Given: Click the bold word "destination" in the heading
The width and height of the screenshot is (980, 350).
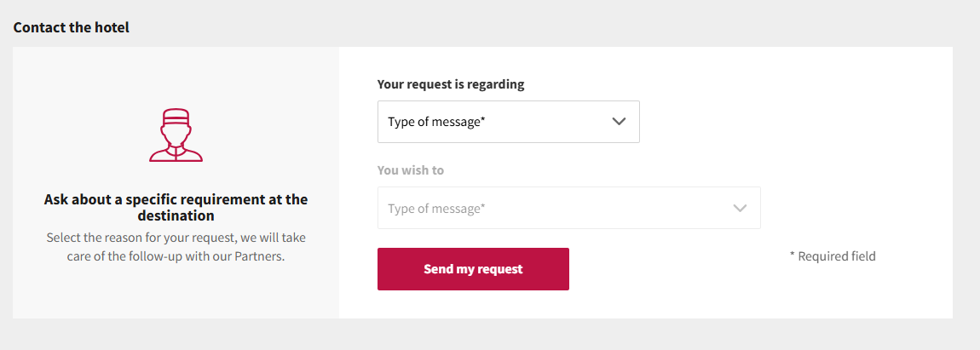Looking at the screenshot, I should pos(176,216).
